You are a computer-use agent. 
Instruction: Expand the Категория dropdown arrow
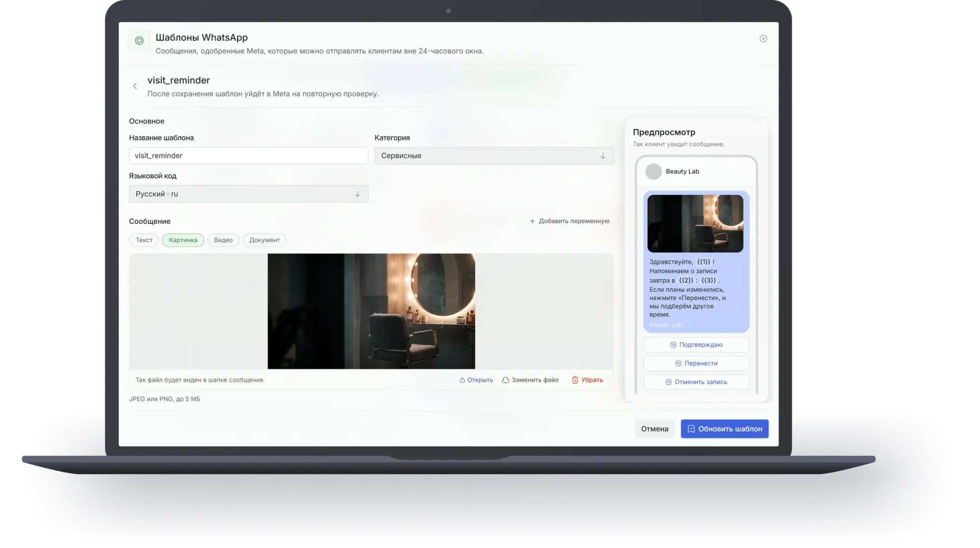603,156
